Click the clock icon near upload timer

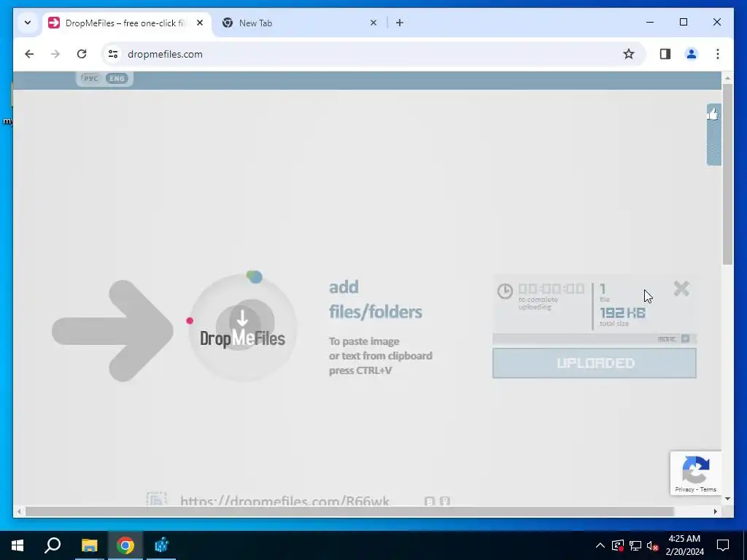click(x=505, y=291)
